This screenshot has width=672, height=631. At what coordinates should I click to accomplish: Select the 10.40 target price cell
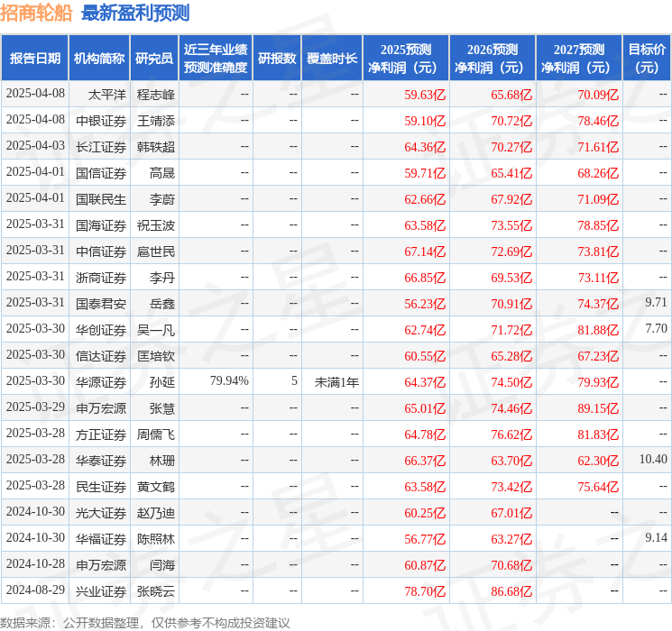[x=653, y=460]
